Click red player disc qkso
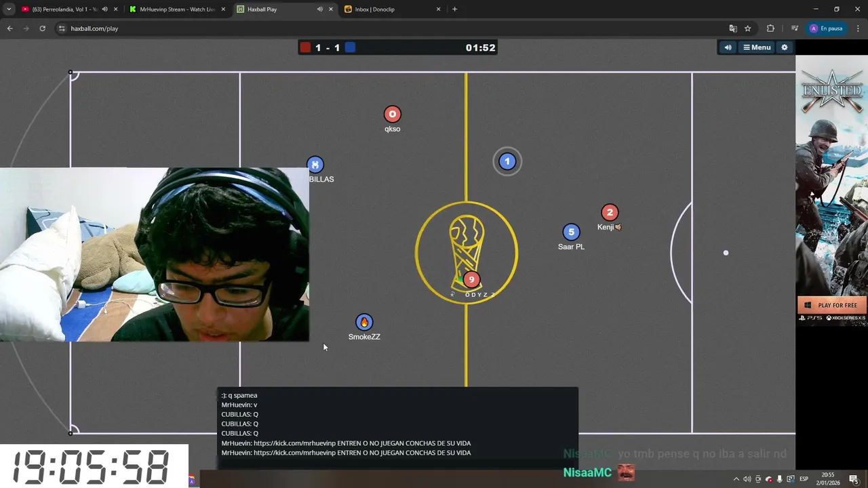This screenshot has width=868, height=488. (392, 114)
